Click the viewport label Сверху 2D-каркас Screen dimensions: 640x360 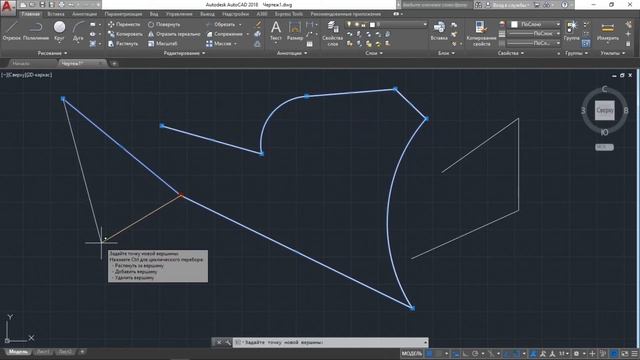click(x=27, y=75)
